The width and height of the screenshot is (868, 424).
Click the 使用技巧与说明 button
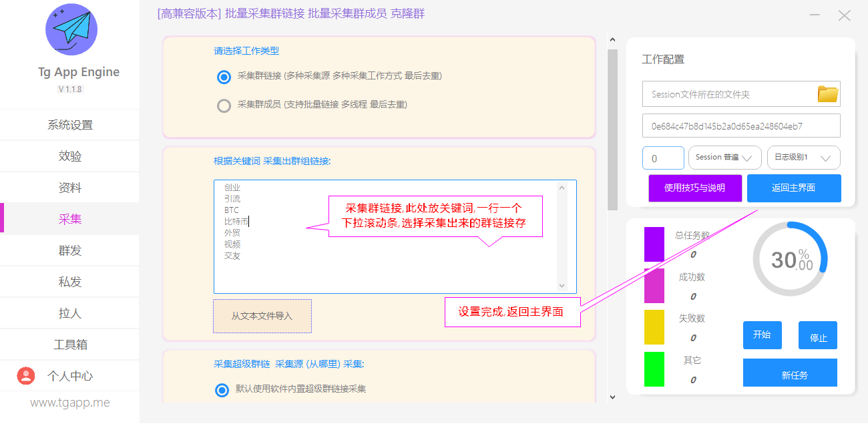click(x=694, y=188)
